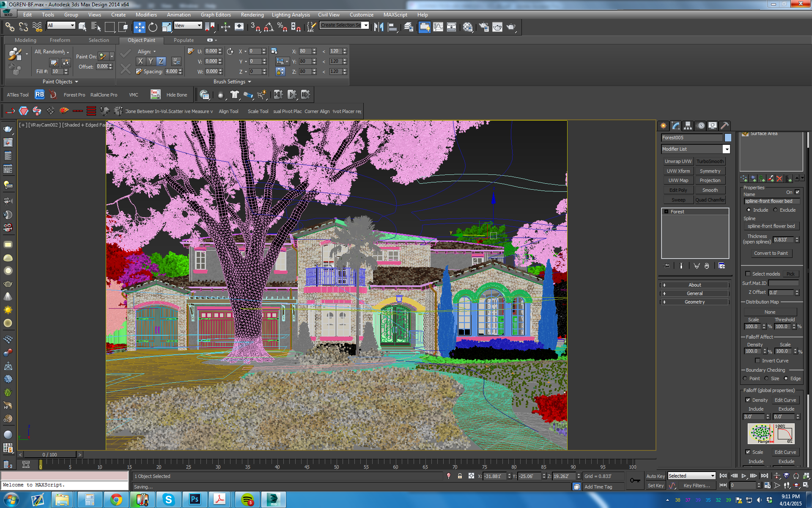Open Google Chrome from the taskbar
This screenshot has height=508, width=812.
(116, 500)
